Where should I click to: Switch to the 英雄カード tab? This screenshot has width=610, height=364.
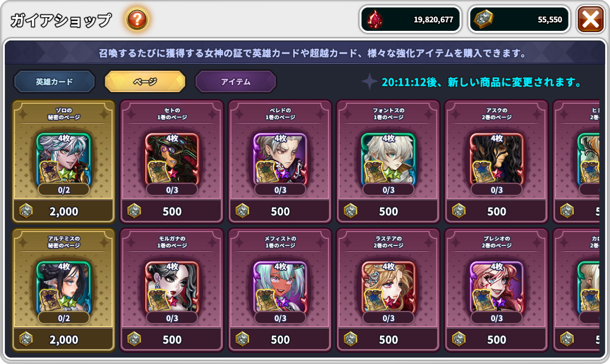pyautogui.click(x=54, y=81)
